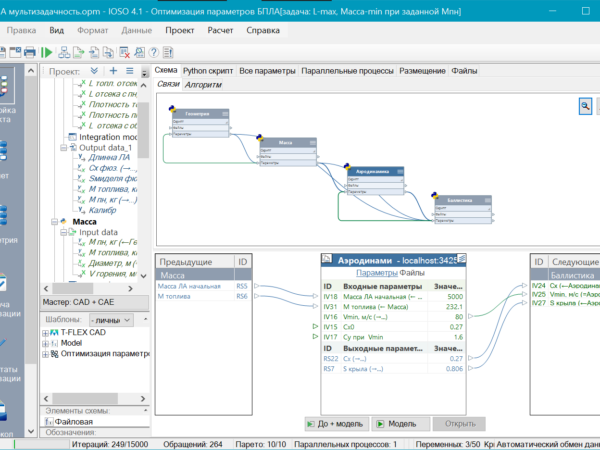Collapse the Элементы схемы section arrow
Viewport: 600px width, 450px height.
[x=145, y=410]
